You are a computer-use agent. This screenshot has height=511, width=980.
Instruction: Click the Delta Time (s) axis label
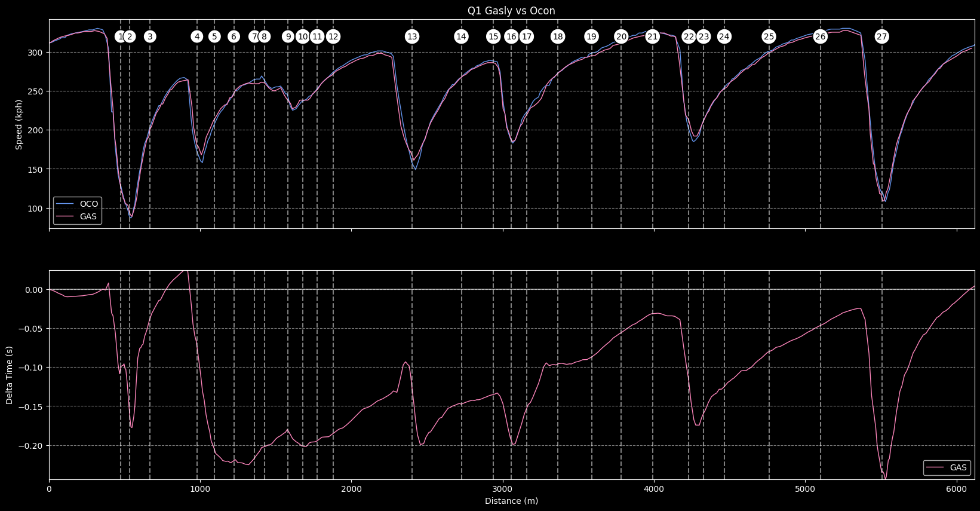pos(10,375)
